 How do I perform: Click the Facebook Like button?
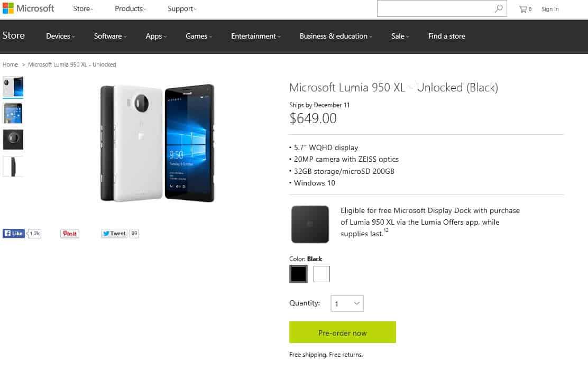click(x=14, y=233)
